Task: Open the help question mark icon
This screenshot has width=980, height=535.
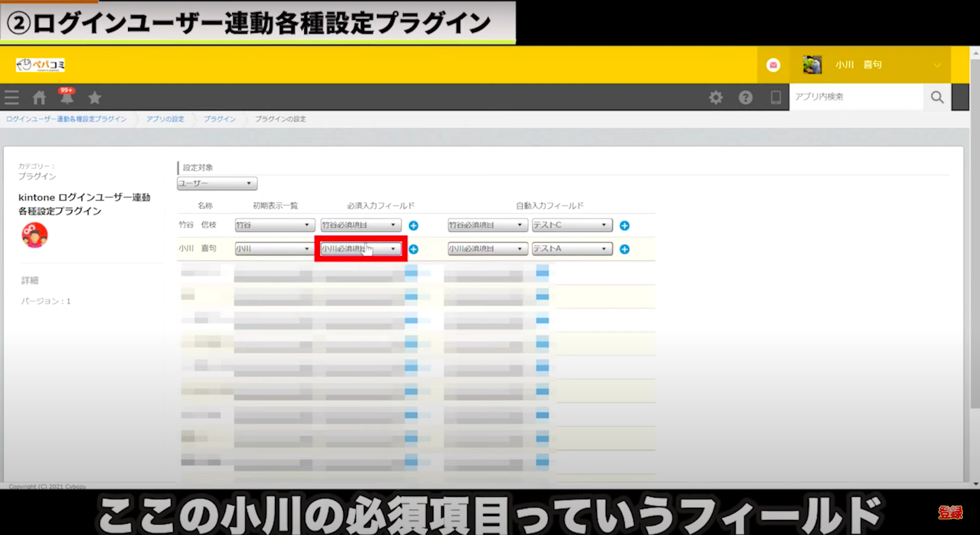Action: coord(746,97)
